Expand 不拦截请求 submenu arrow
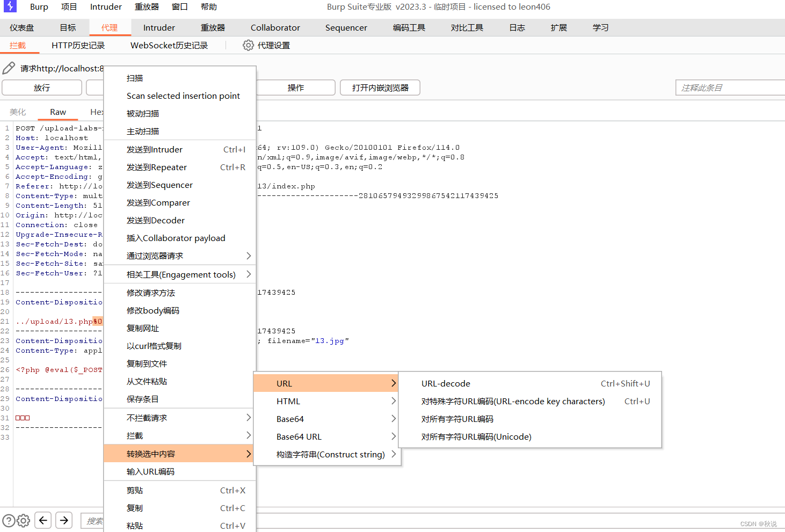Image resolution: width=785 pixels, height=532 pixels. tap(249, 418)
